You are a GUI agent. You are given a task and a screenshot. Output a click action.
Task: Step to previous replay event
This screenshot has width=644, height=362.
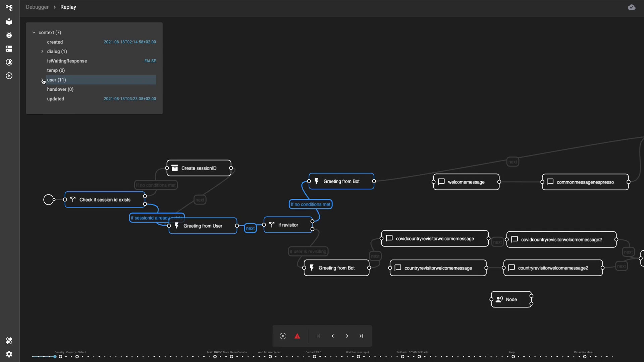pos(332,336)
